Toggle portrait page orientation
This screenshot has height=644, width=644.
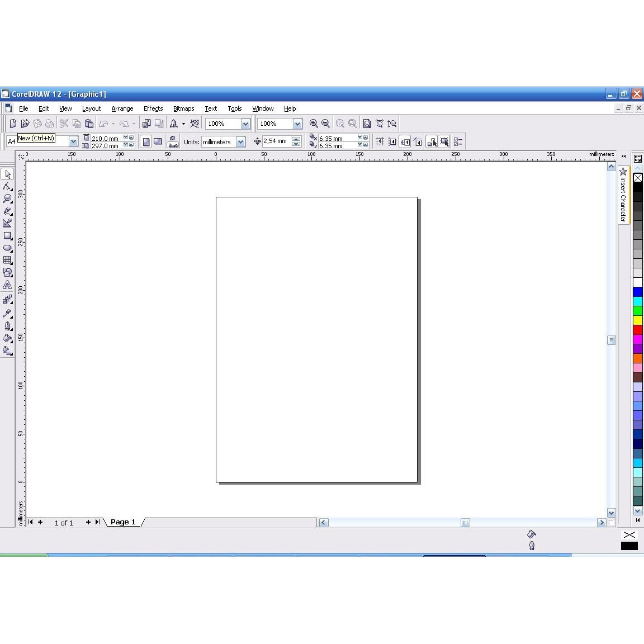click(x=146, y=141)
